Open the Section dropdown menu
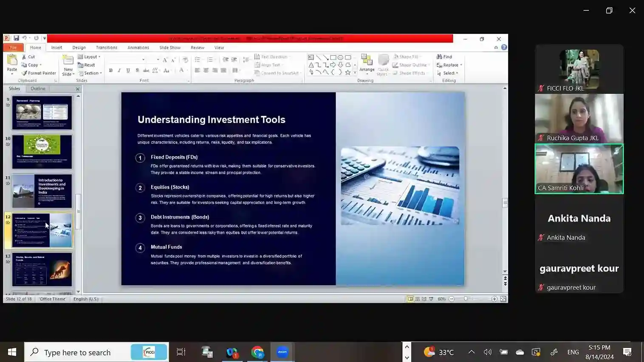 (x=90, y=73)
